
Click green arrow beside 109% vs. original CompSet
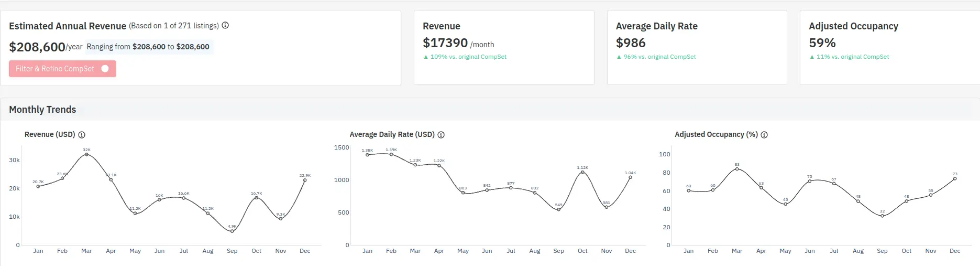[426, 57]
